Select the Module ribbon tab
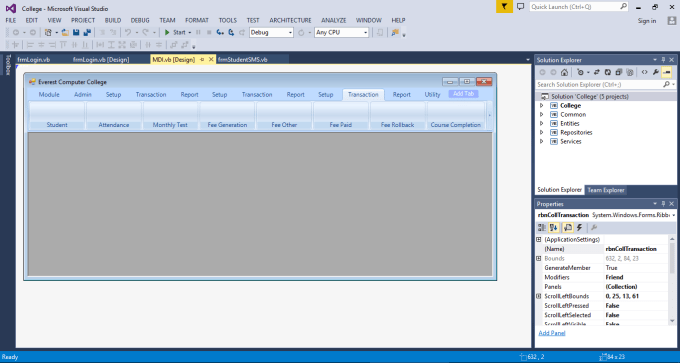Viewport: 680px width, 363px height. tap(49, 95)
